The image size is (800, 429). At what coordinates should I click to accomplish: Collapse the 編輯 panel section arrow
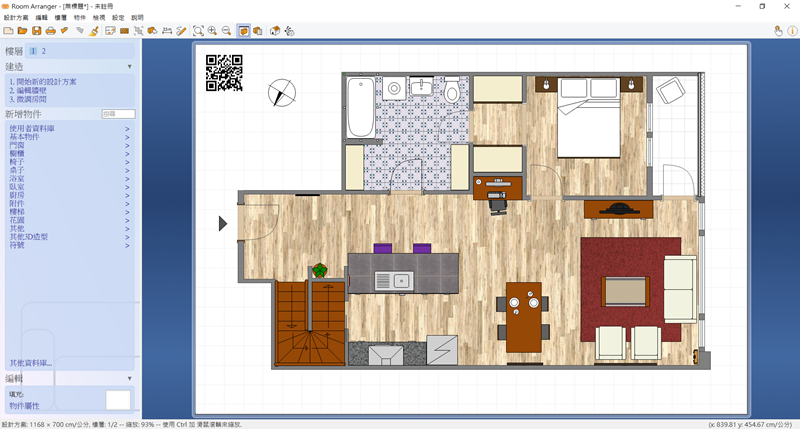click(129, 378)
